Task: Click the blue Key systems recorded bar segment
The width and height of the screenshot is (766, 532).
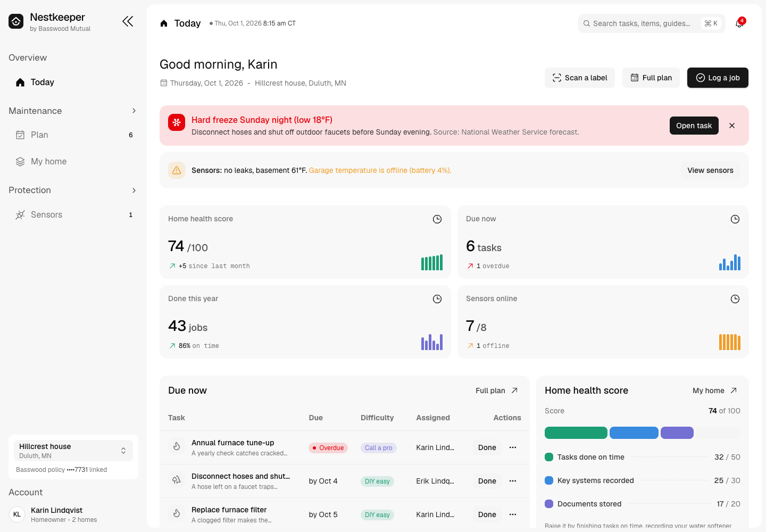Action: click(x=634, y=433)
